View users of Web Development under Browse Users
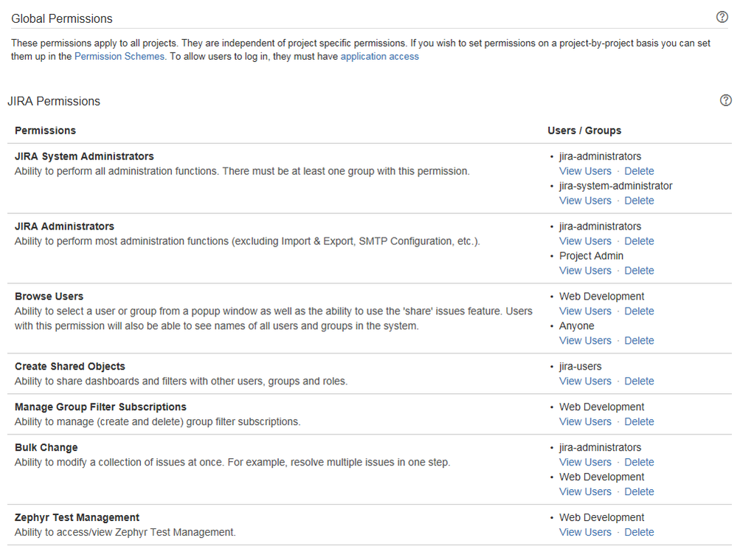 pyautogui.click(x=585, y=311)
